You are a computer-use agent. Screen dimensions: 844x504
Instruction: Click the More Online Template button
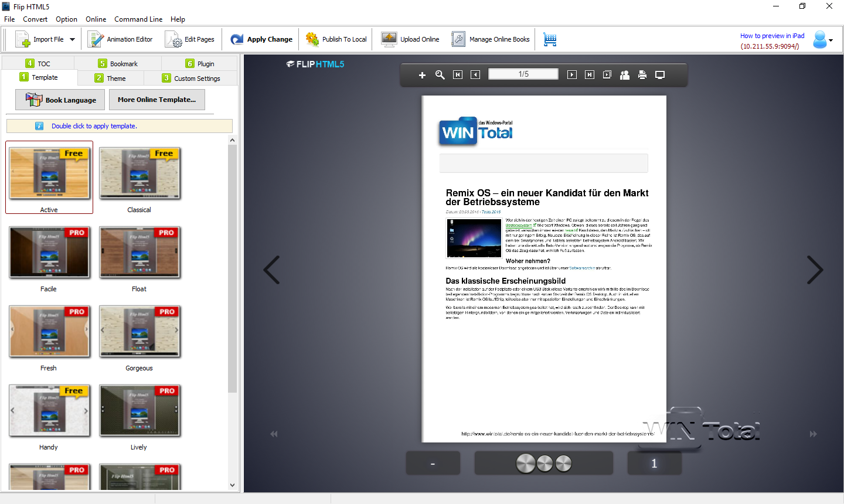(x=157, y=100)
